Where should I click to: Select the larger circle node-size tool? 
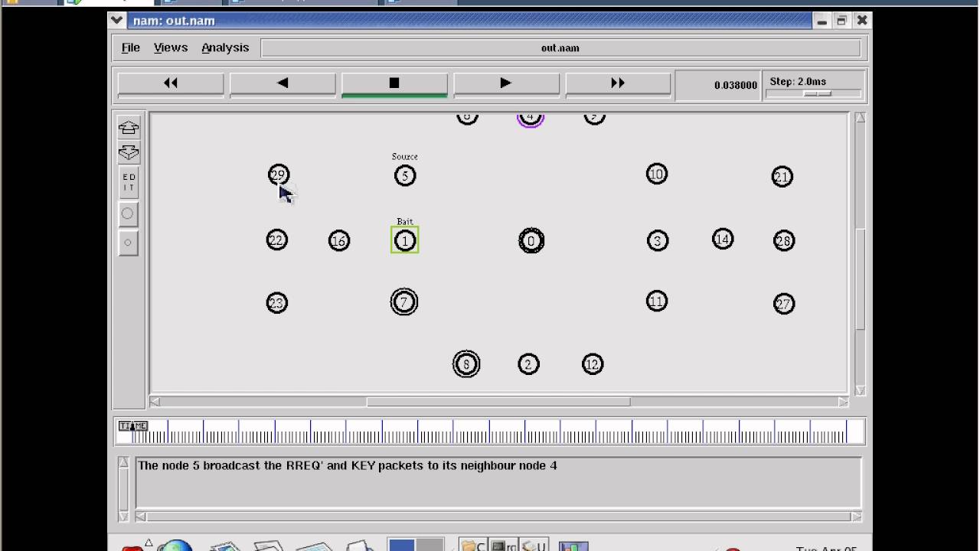[x=128, y=214]
